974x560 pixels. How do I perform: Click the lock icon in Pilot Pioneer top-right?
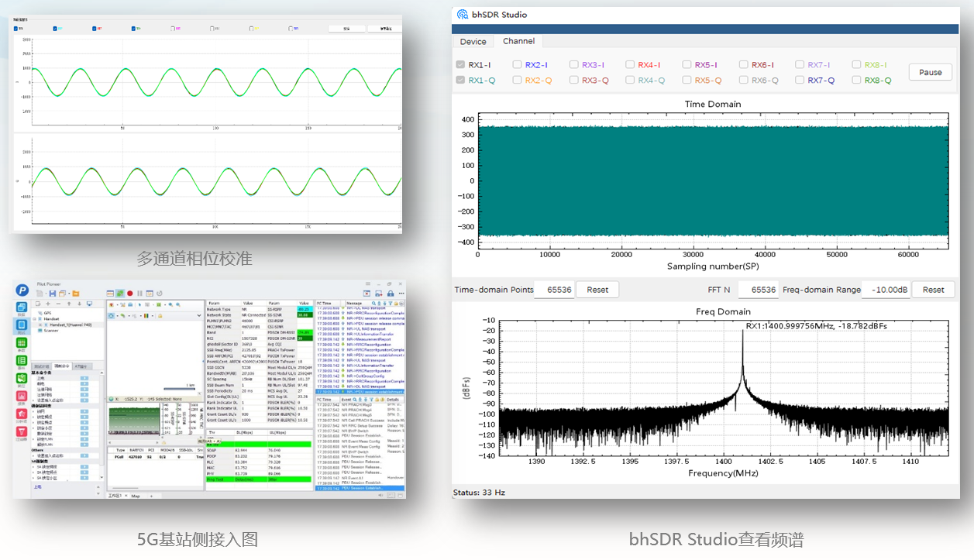click(x=391, y=294)
